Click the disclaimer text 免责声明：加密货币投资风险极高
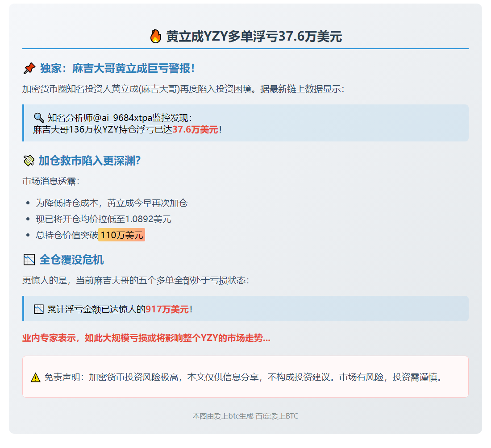The image size is (491, 448). tap(243, 377)
